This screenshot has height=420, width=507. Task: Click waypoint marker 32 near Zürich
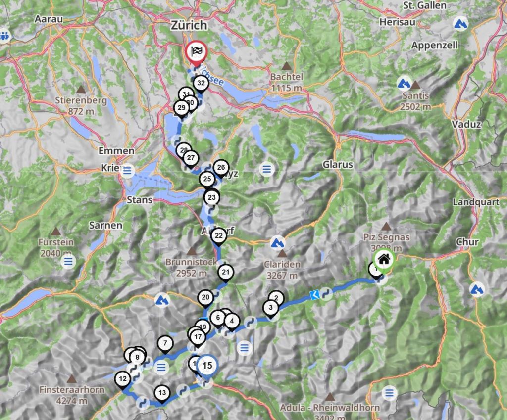coord(201,83)
